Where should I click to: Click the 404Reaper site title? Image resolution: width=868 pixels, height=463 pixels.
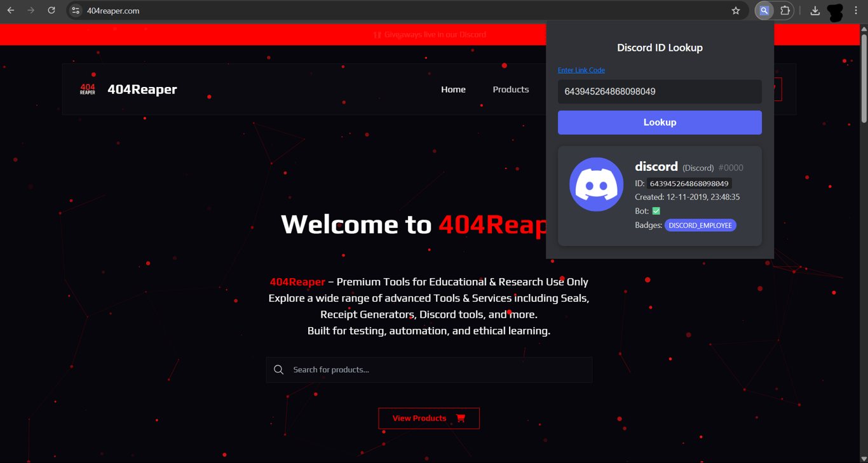click(142, 90)
